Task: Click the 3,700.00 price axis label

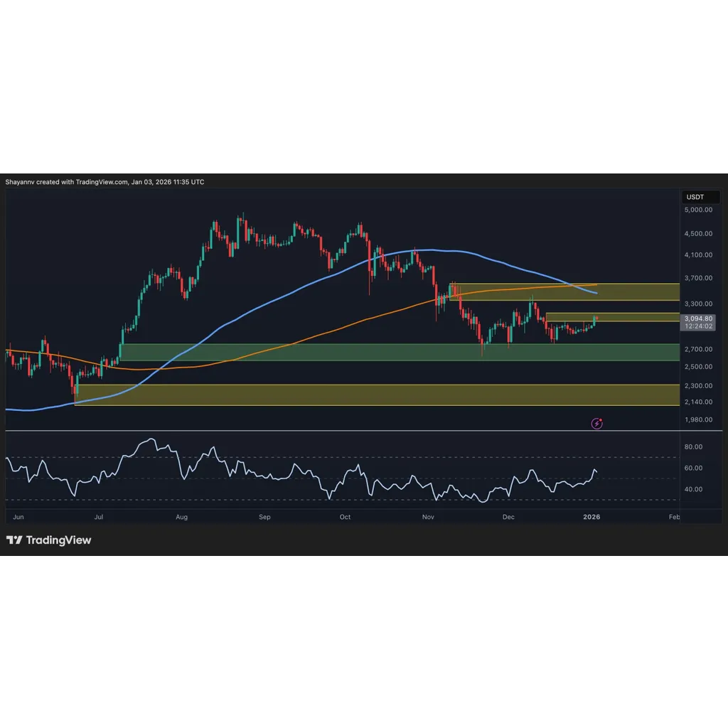Action: coord(698,278)
